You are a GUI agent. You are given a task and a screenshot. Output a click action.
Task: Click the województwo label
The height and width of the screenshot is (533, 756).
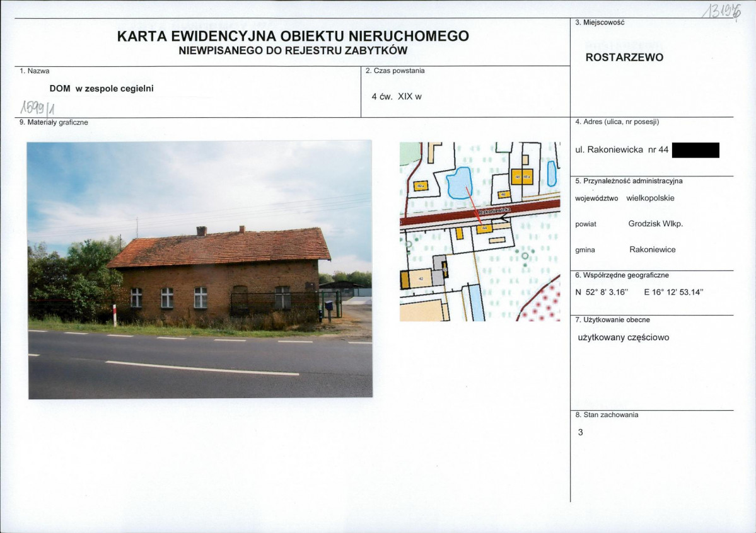click(596, 198)
